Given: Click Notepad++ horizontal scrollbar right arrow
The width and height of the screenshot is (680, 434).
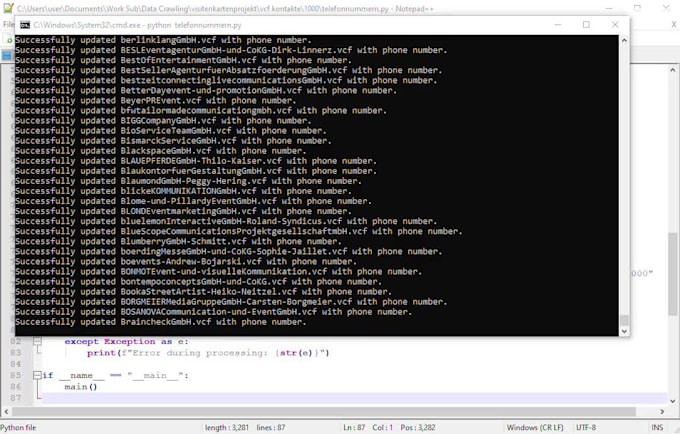Looking at the screenshot, I should click(x=662, y=411).
